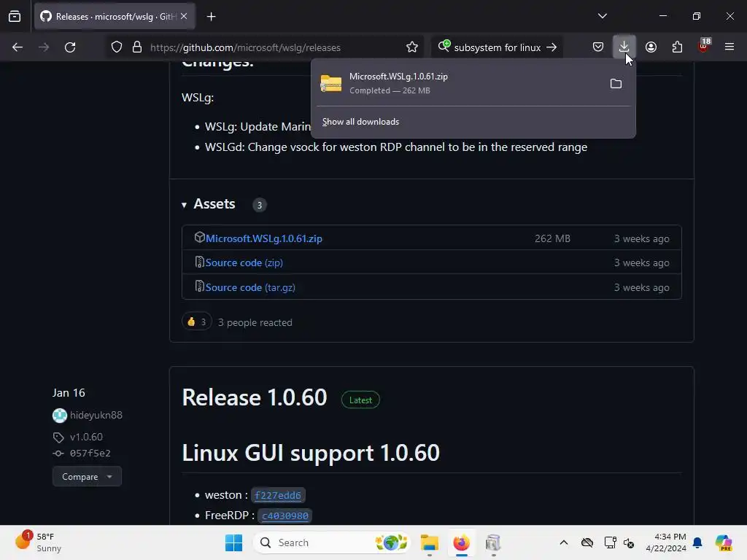Show downloaded zip in folder
The height and width of the screenshot is (560, 747).
pyautogui.click(x=616, y=83)
